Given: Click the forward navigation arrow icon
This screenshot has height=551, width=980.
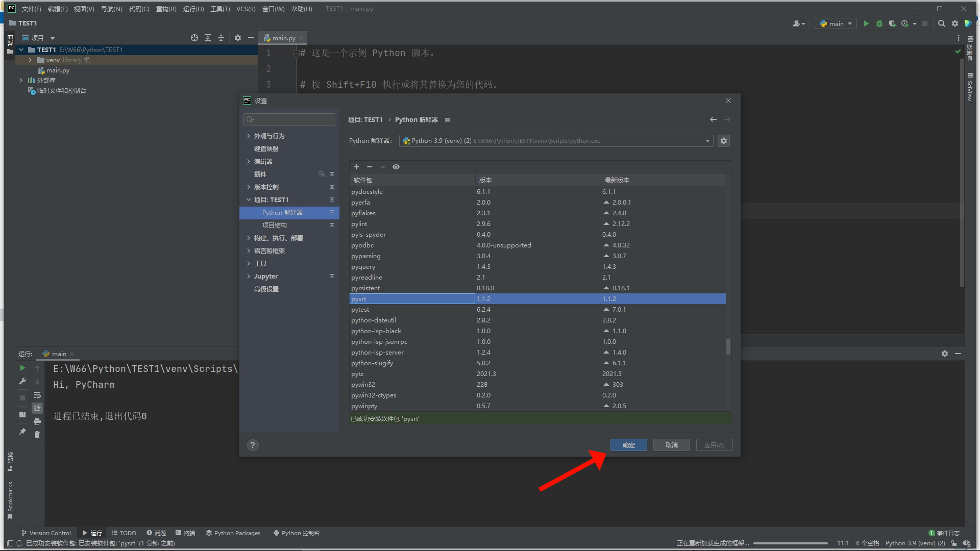Looking at the screenshot, I should click(x=727, y=119).
